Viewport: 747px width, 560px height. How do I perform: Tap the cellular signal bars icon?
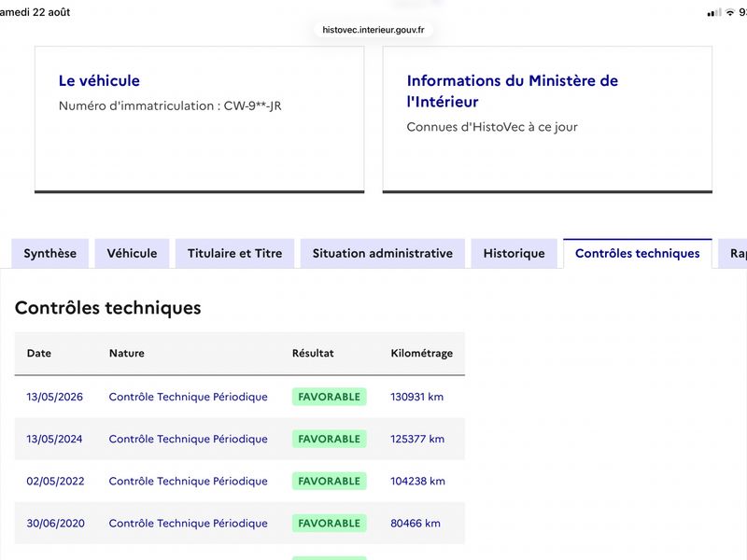[714, 13]
